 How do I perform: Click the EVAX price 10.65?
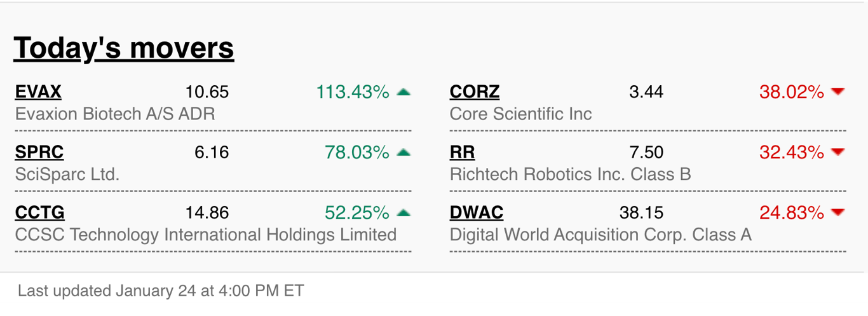click(x=207, y=92)
